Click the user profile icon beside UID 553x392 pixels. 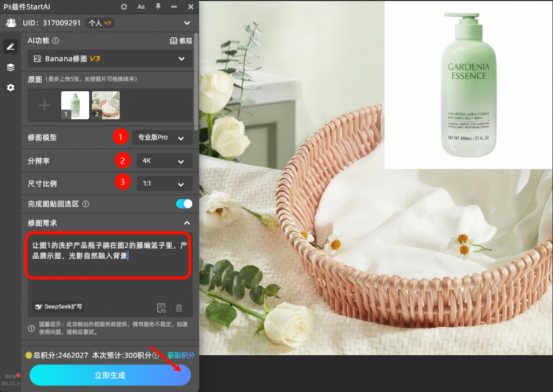pos(11,23)
